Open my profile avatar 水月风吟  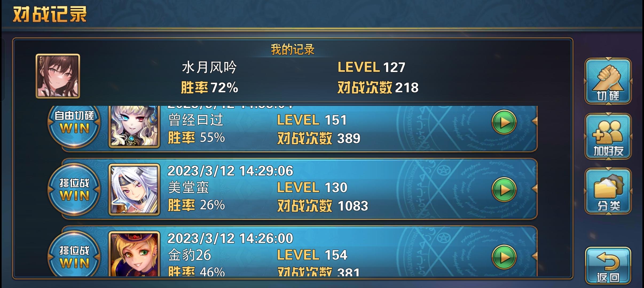tap(58, 76)
